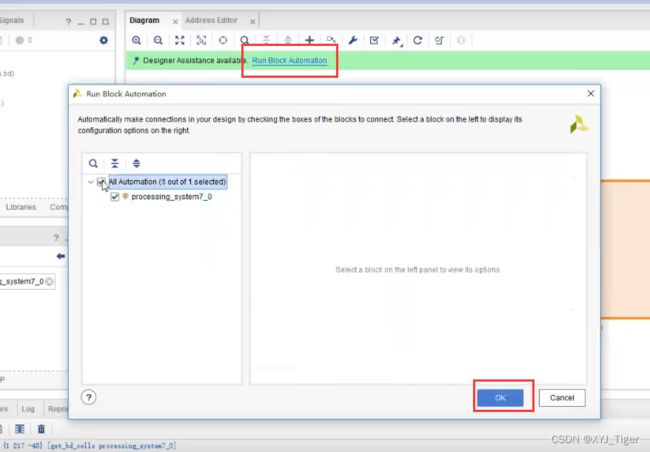Click the auto-fit selection circle icon
The image size is (650, 452).
click(x=223, y=40)
